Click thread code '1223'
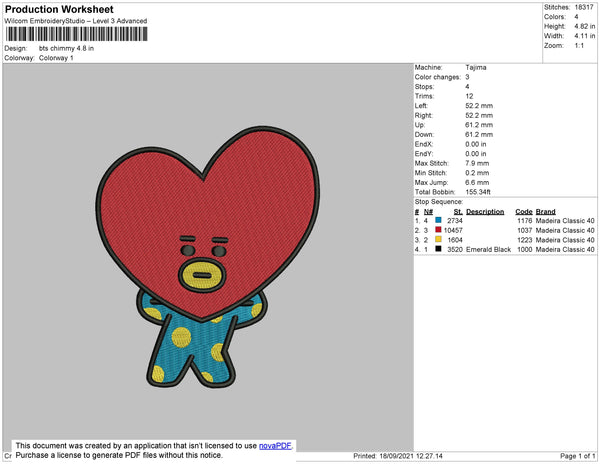The width and height of the screenshot is (600, 464). (525, 240)
